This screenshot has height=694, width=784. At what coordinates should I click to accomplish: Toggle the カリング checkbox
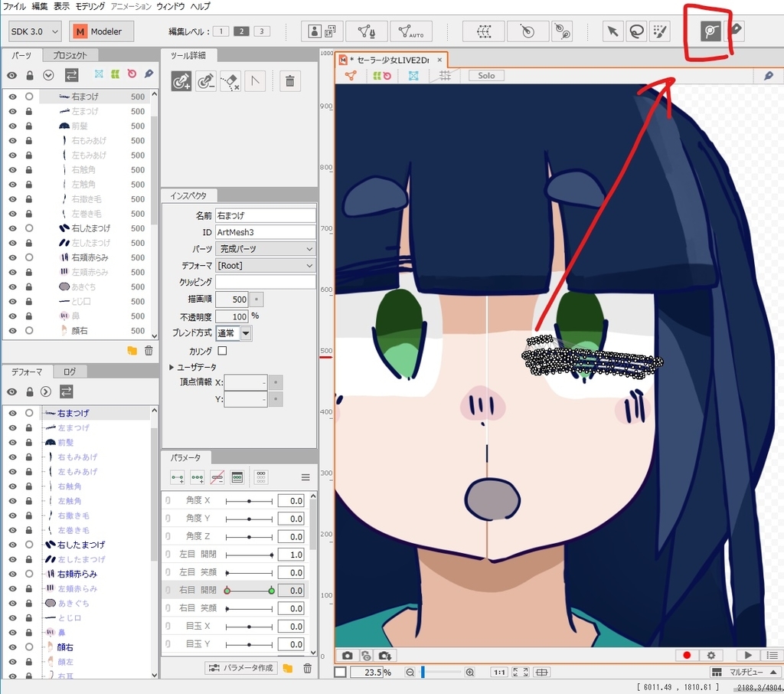click(x=223, y=351)
